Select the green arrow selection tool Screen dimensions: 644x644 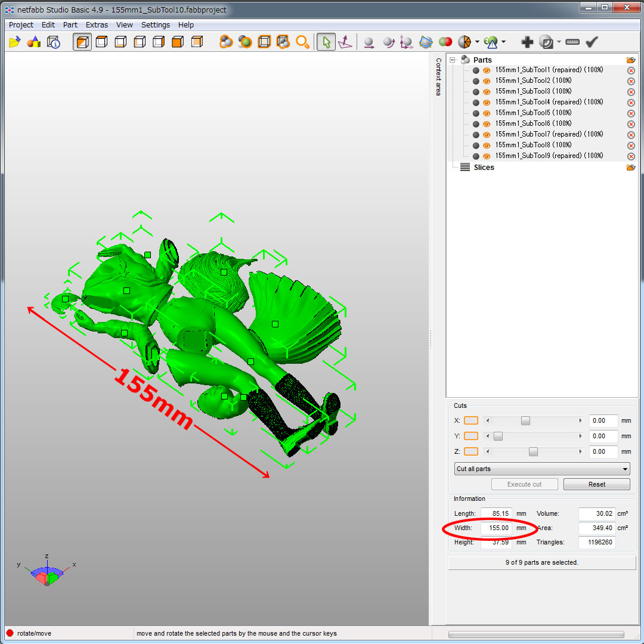click(327, 42)
